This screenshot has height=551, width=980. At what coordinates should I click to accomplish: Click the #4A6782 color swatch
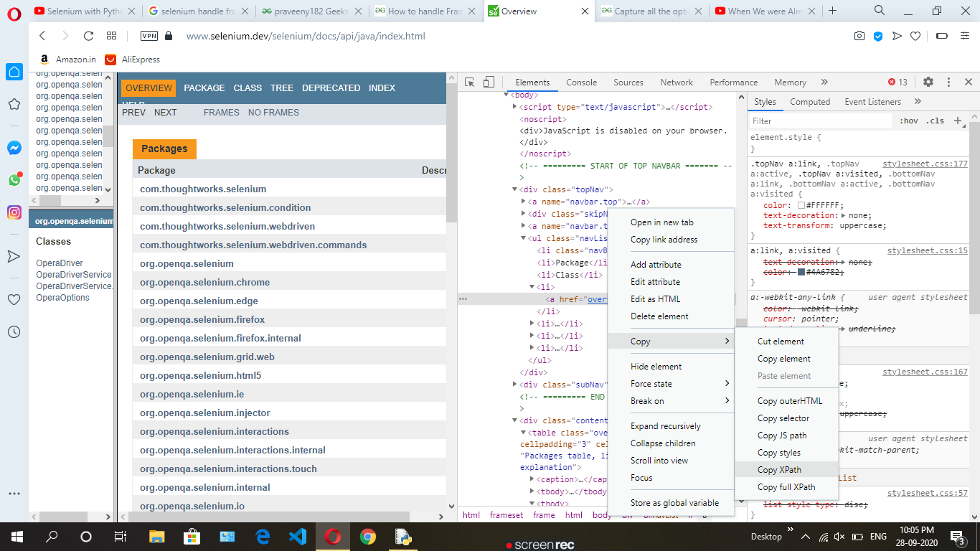point(802,272)
